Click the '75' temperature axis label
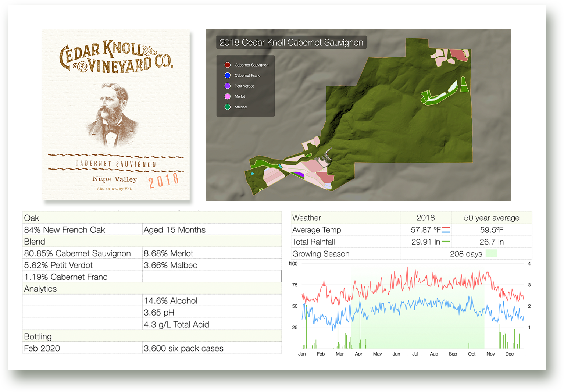 (295, 285)
